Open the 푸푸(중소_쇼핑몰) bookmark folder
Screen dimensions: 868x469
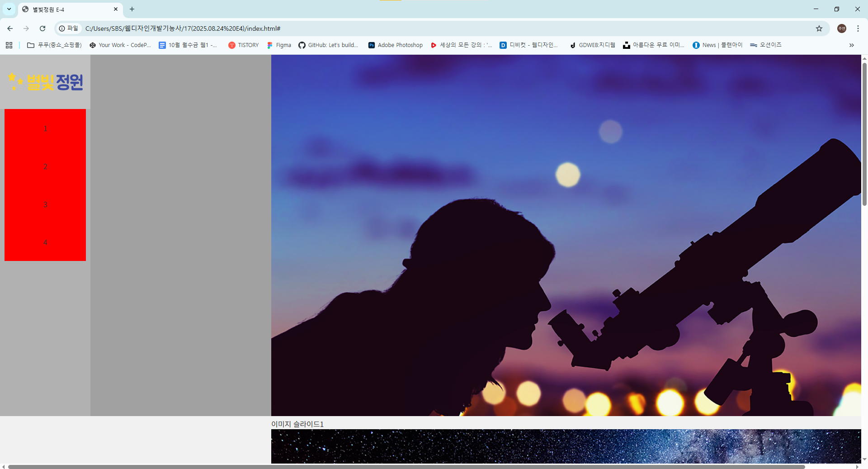pos(55,45)
